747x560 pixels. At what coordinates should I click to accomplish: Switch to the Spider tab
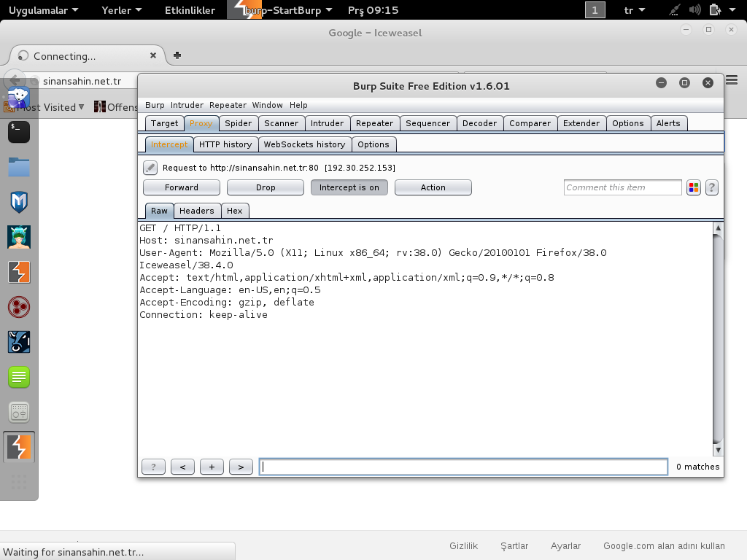(239, 123)
